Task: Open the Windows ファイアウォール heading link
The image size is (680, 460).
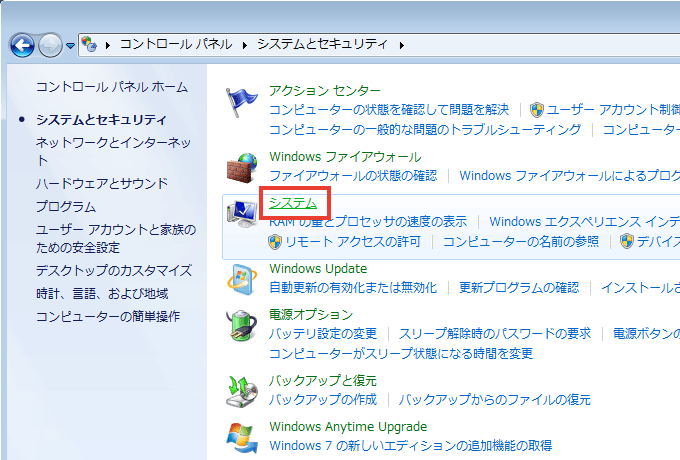Action: pos(345,157)
